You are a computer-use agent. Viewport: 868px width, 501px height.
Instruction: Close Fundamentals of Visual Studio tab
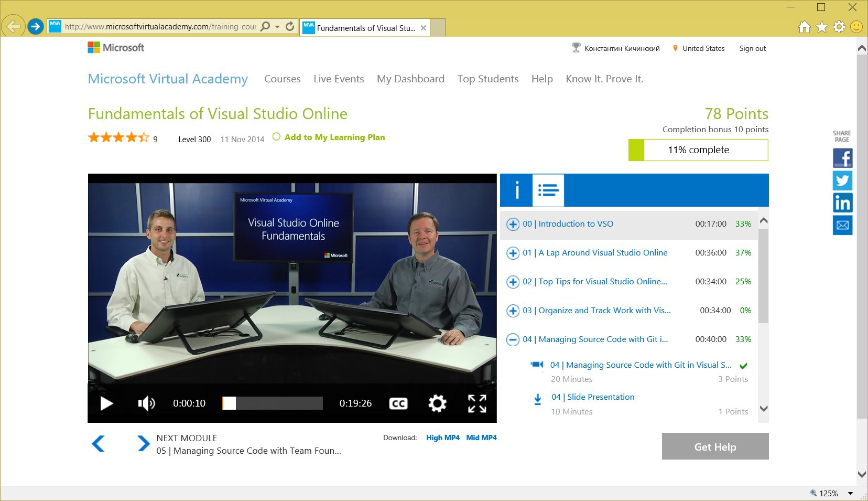point(424,28)
